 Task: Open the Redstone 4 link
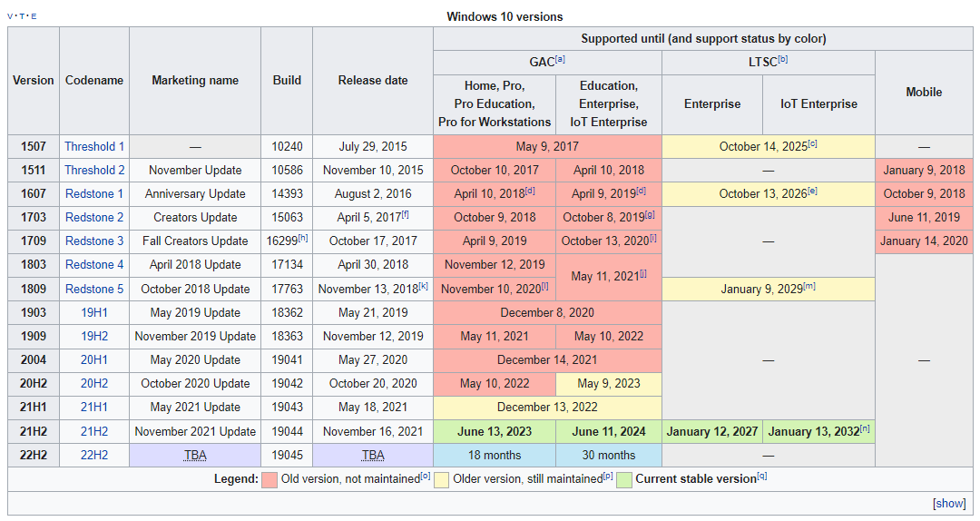(x=94, y=264)
